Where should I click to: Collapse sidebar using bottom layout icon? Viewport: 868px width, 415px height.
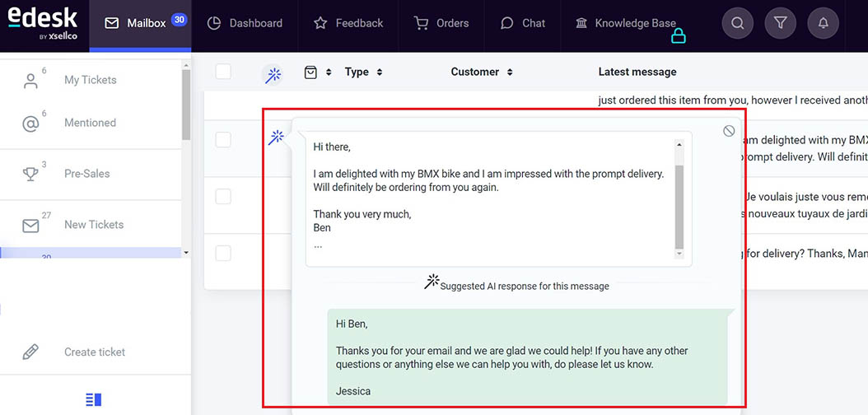coord(94,399)
